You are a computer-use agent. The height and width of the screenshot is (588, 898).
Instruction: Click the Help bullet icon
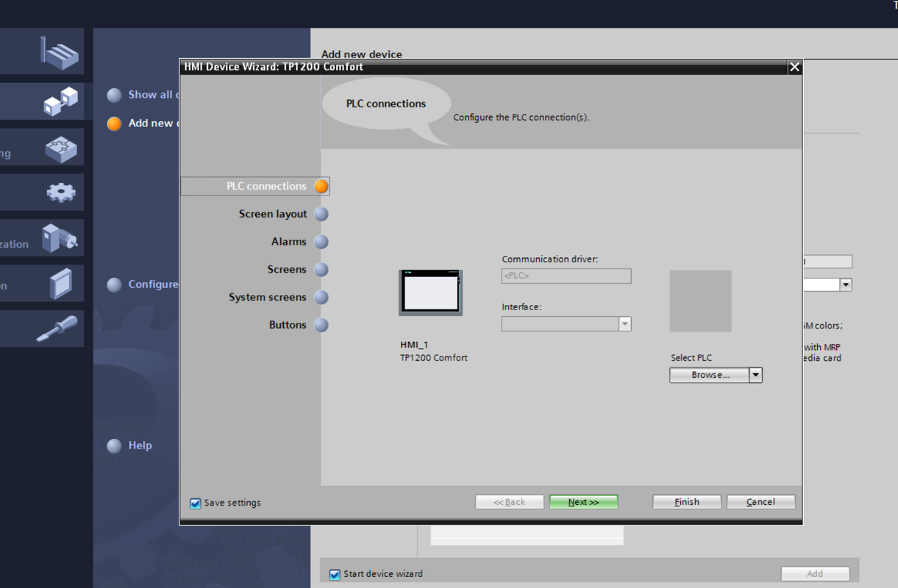pyautogui.click(x=114, y=446)
